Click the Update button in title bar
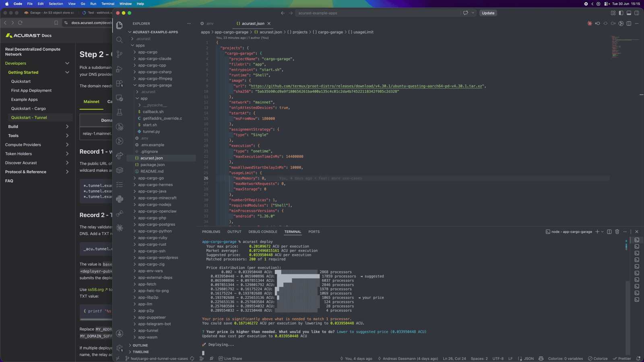The width and height of the screenshot is (644, 362). point(488,13)
